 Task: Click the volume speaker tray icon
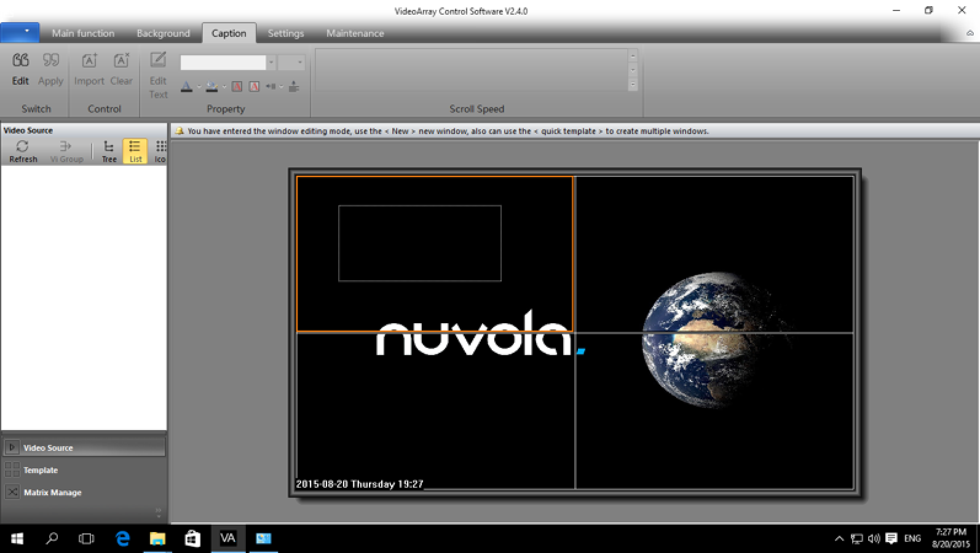pyautogui.click(x=874, y=539)
